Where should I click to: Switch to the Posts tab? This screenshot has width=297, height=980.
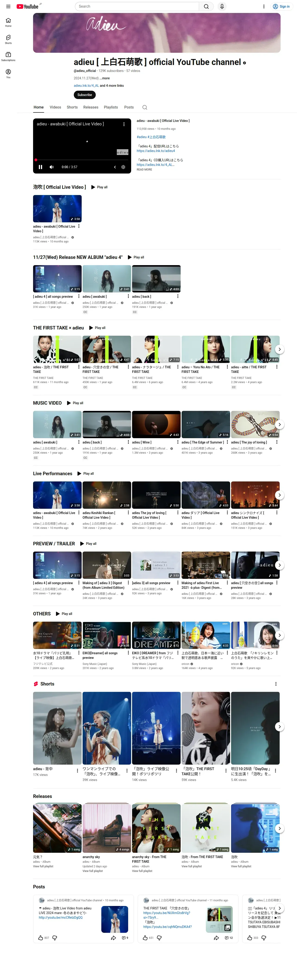pyautogui.click(x=129, y=107)
